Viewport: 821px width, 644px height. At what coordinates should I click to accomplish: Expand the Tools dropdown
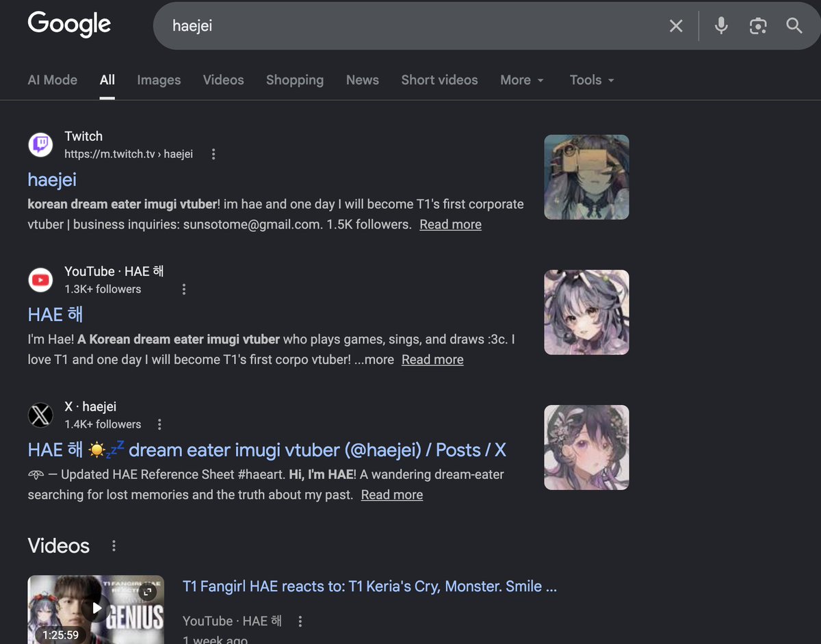click(592, 80)
